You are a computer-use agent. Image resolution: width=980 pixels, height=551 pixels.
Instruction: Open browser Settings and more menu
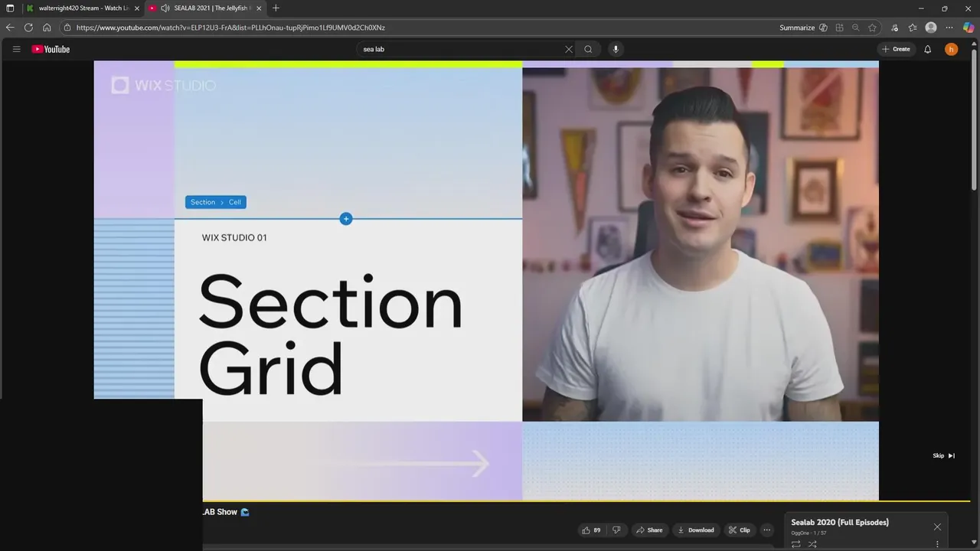pyautogui.click(x=949, y=28)
